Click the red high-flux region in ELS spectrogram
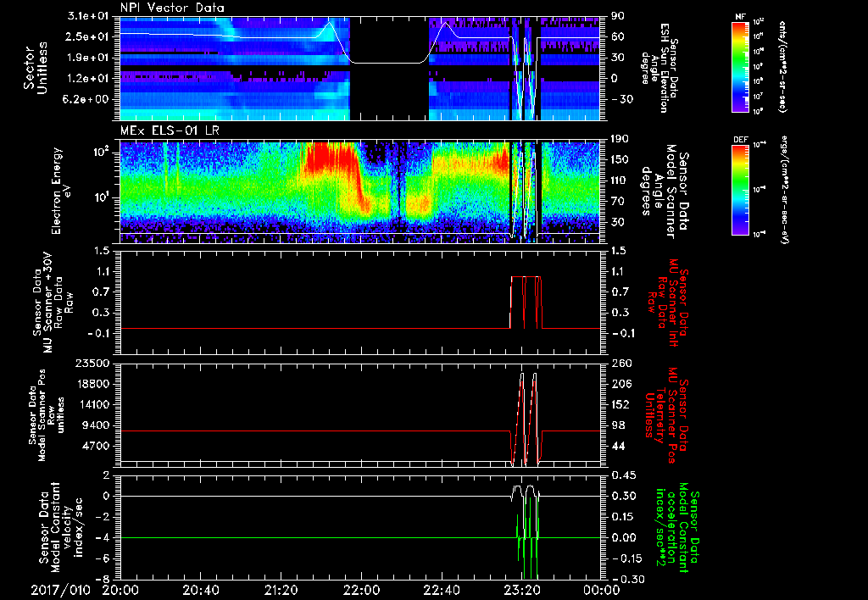 [x=332, y=158]
